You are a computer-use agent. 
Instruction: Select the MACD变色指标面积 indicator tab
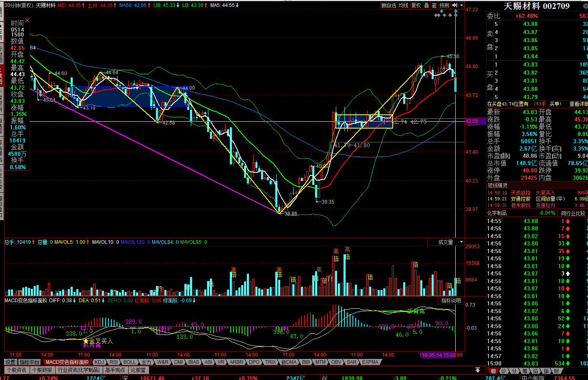(67, 362)
